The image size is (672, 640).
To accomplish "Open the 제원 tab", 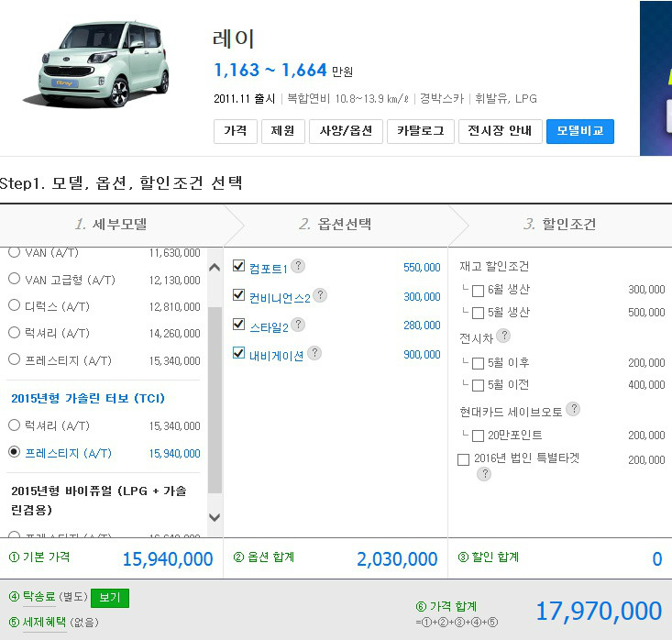I will click(x=283, y=131).
